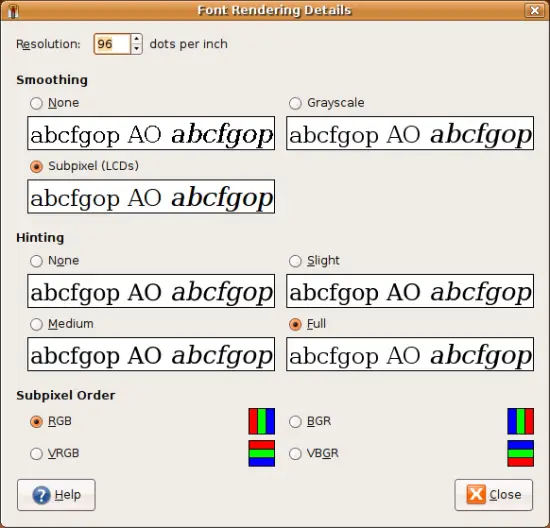Decrease resolution with the down arrow
The width and height of the screenshot is (550, 528).
[136, 49]
